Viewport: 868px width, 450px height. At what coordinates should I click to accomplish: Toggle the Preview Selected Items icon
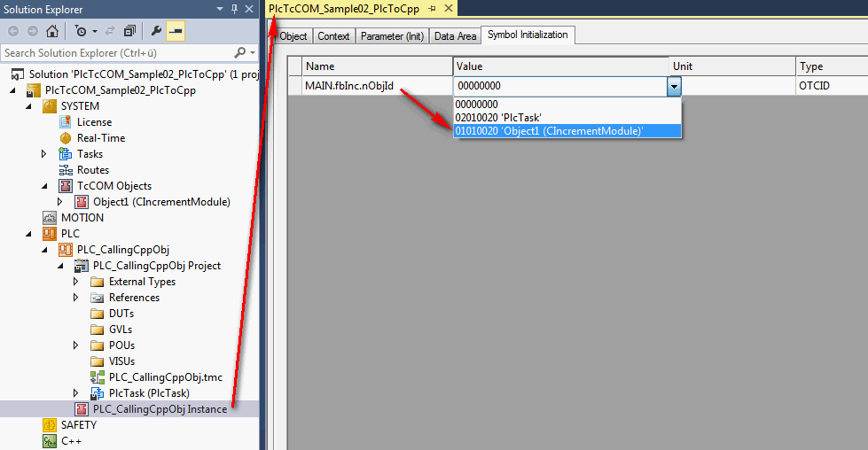tap(176, 32)
